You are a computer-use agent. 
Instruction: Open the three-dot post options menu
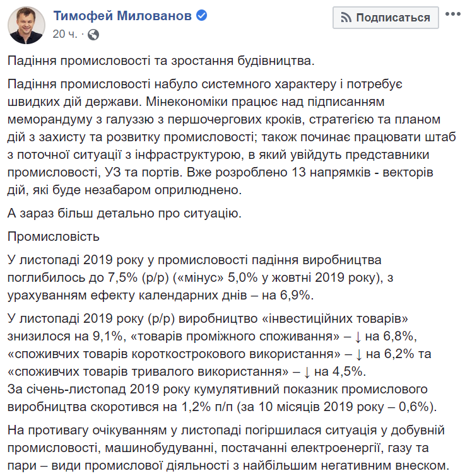coord(452,14)
